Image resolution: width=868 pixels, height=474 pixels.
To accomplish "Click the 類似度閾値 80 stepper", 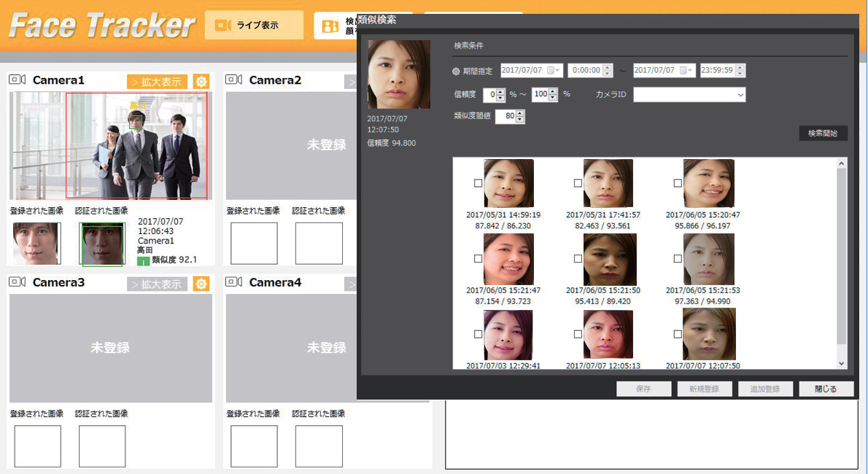I will coord(520,116).
